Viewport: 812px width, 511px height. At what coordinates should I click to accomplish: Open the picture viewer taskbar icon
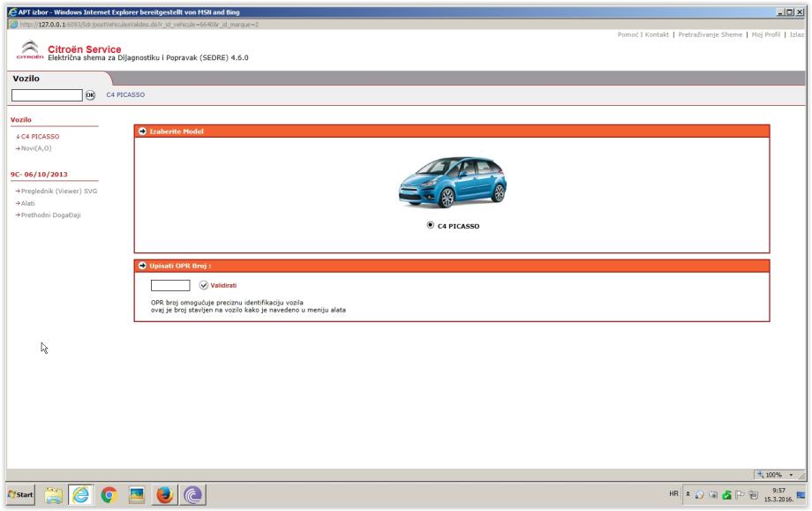point(137,495)
